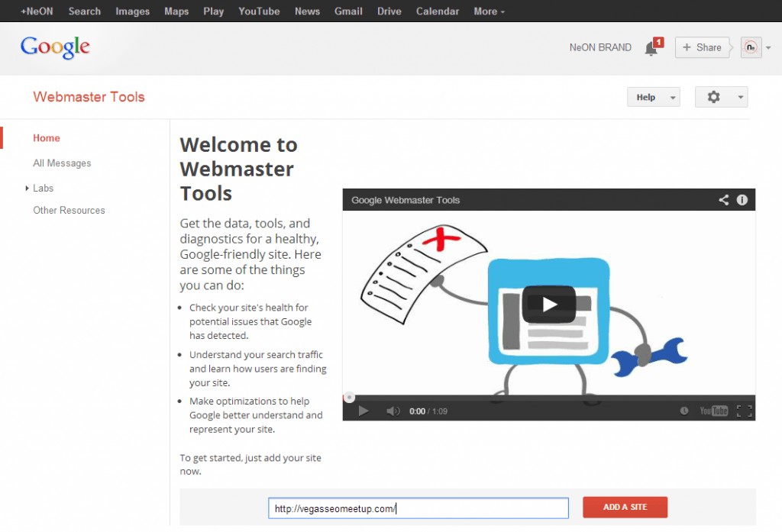
Task: Play the video using the center play button
Action: (x=549, y=304)
